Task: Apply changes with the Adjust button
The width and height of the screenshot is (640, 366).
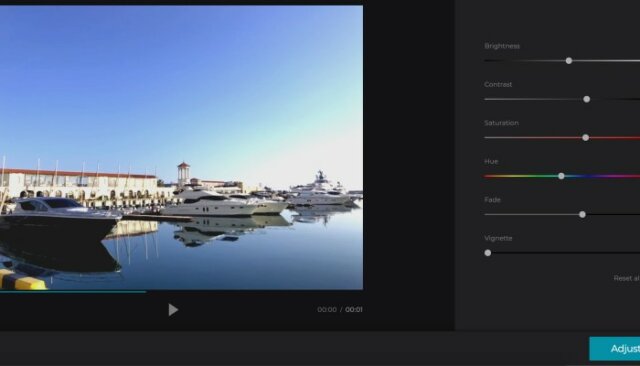Action: (615, 349)
